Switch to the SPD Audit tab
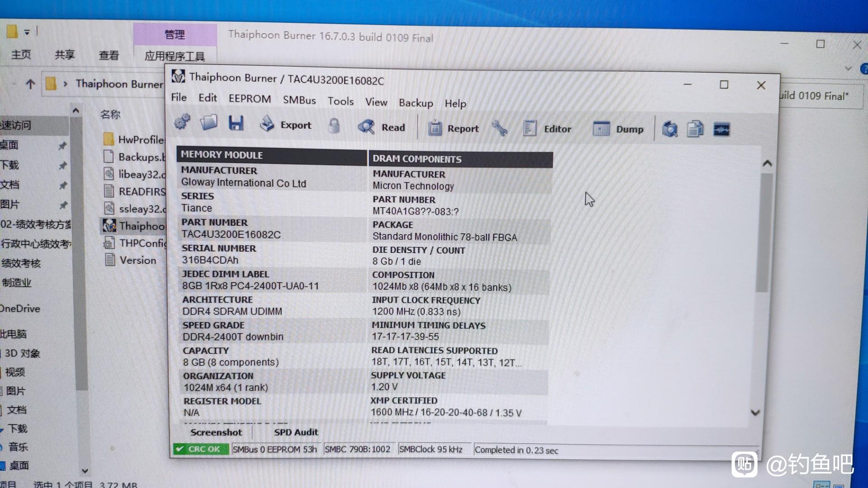Viewport: 868px width, 488px height. 296,432
